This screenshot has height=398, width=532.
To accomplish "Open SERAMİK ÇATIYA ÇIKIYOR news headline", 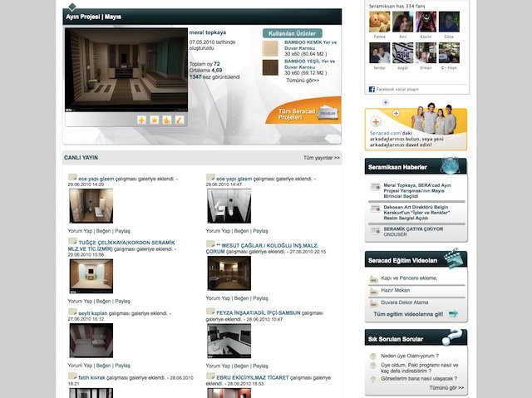I will click(x=413, y=229).
